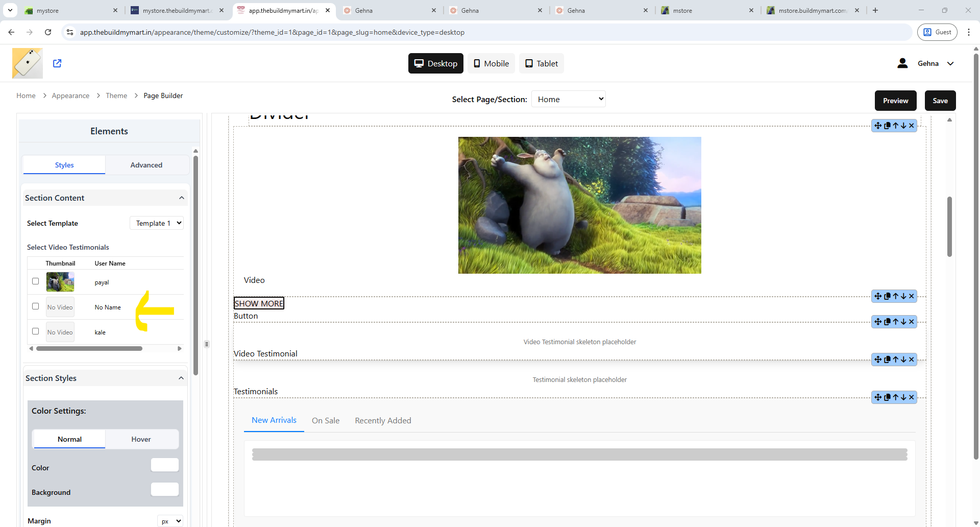Open the browser tab search dropdown

[x=10, y=10]
